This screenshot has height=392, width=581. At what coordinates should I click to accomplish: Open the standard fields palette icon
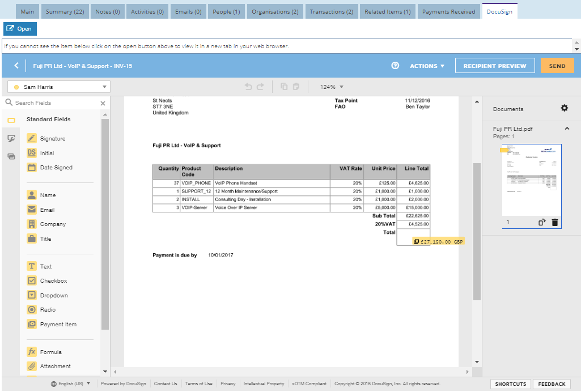11,120
